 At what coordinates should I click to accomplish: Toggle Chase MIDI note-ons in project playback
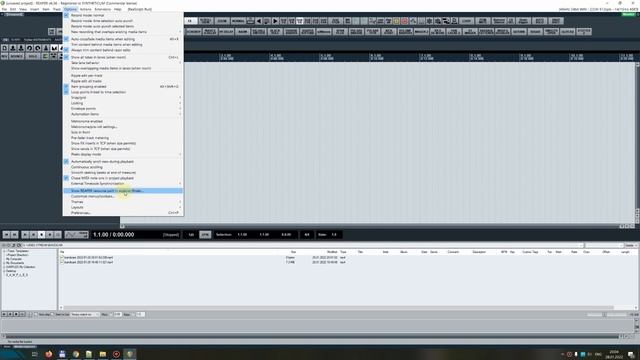[x=123, y=178]
